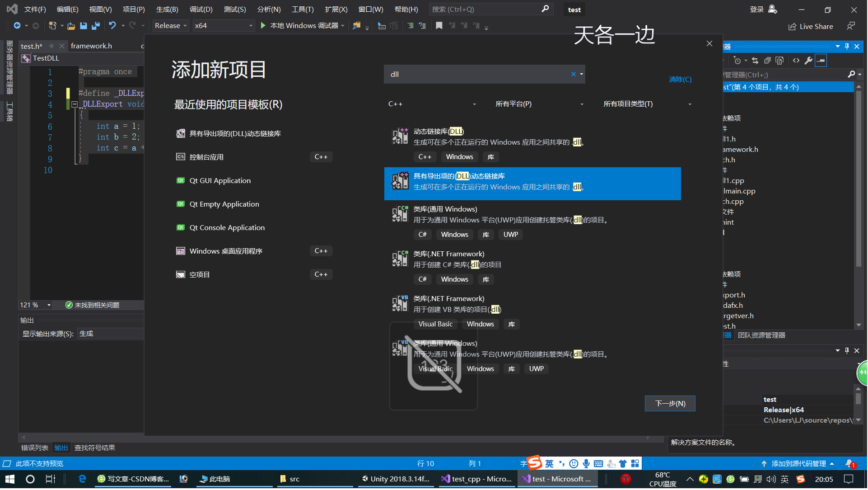Click the Undo arrow icon

[112, 26]
